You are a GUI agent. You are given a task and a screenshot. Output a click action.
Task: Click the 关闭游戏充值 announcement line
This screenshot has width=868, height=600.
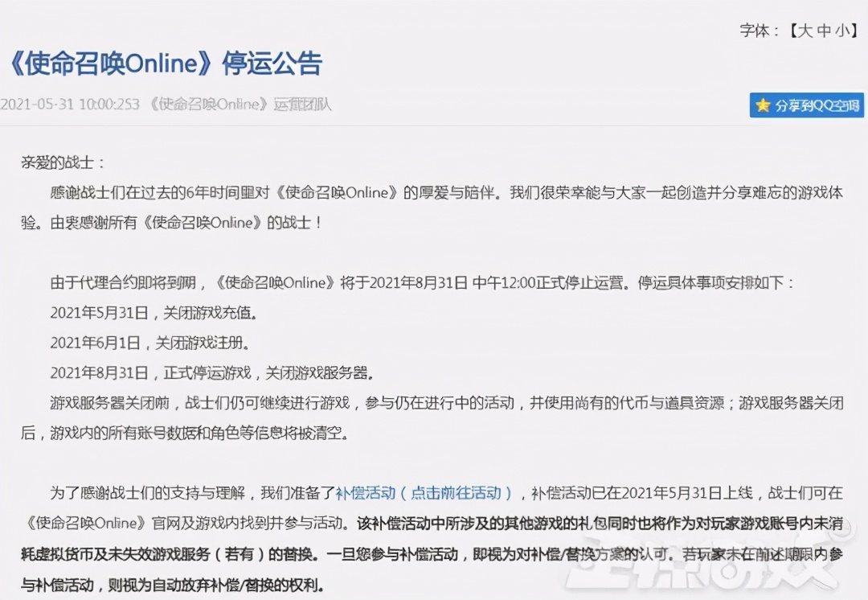(157, 313)
